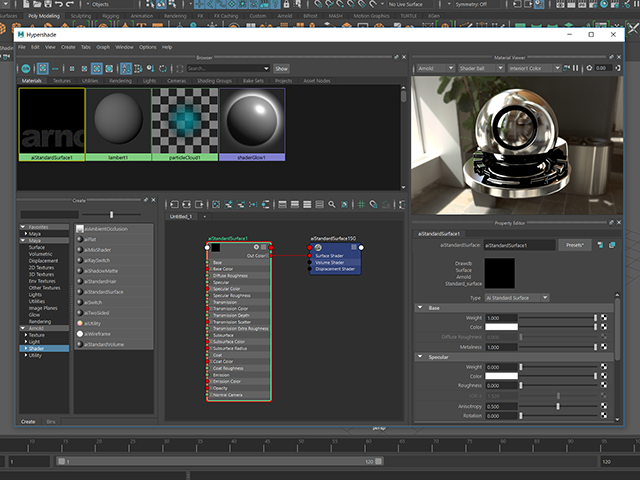This screenshot has width=640, height=480.
Task: Click the Base Weight map checker button
Action: (x=604, y=318)
